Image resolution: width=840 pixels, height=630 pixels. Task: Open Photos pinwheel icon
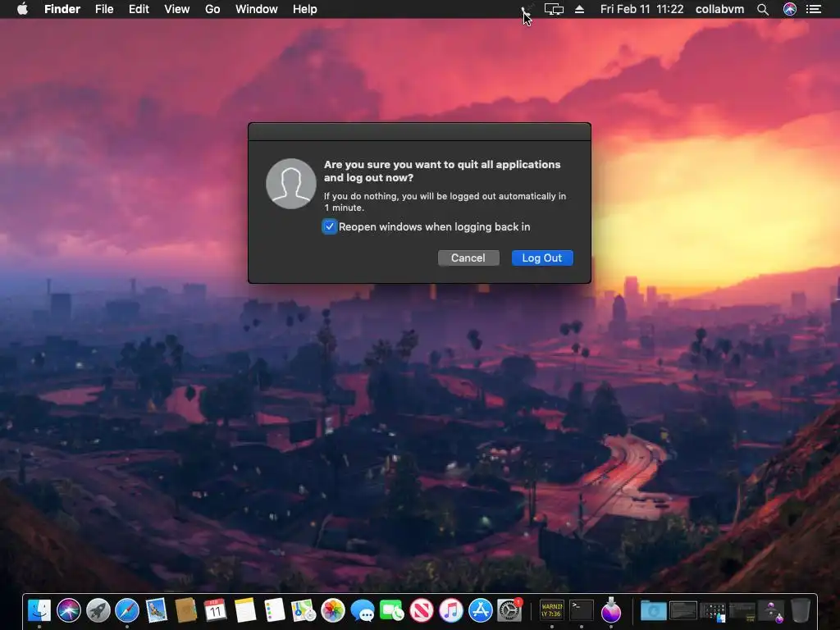click(333, 610)
